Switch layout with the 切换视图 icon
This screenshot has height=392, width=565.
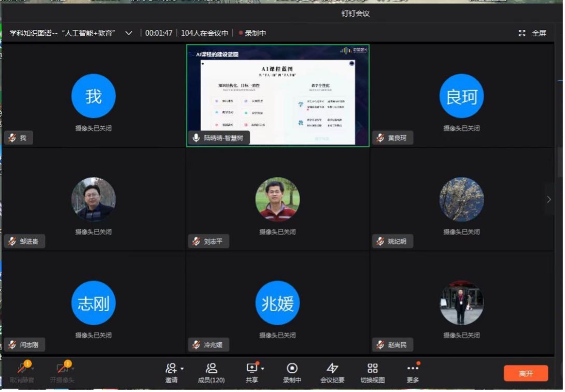372,368
